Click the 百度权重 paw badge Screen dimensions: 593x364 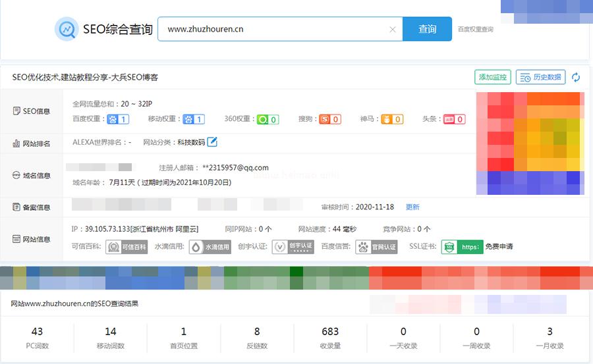[x=119, y=119]
